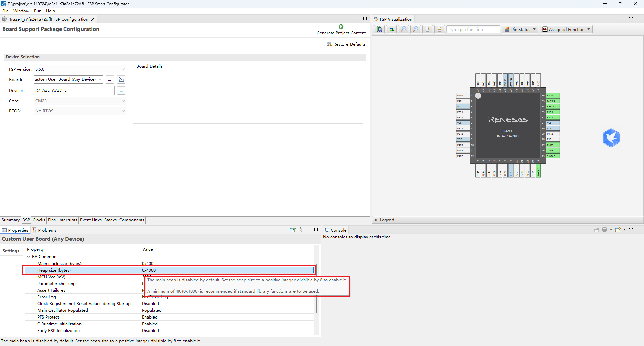Minimize the Properties panel
644x346 pixels.
tap(308, 229)
